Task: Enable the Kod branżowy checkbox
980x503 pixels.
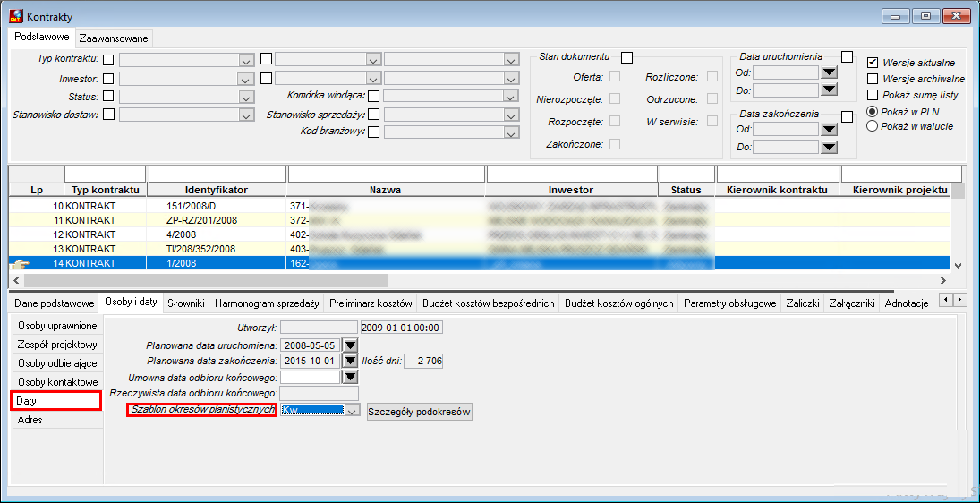Action: 374,132
